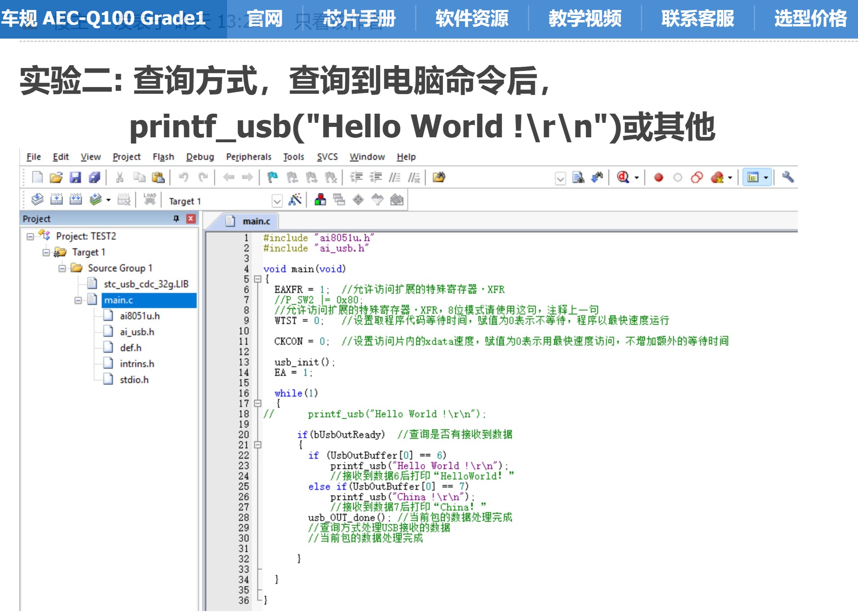Viewport: 858px width, 616px height.
Task: Open the 官网 link in top navigation
Action: pyautogui.click(x=264, y=19)
